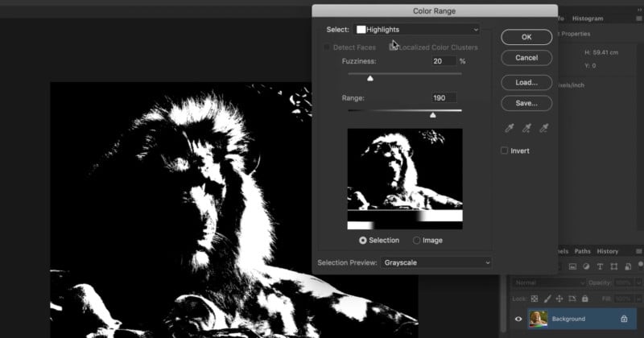This screenshot has width=644, height=338.
Task: Switch to the Paths tab
Action: pyautogui.click(x=582, y=251)
